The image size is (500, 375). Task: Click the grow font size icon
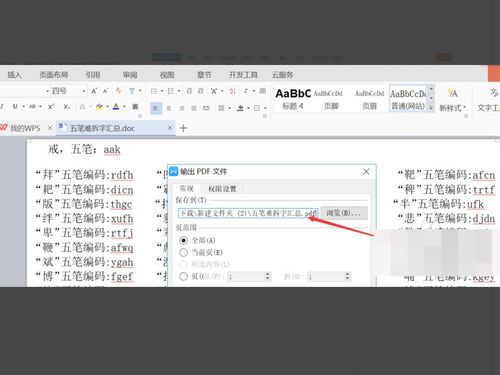coord(94,91)
